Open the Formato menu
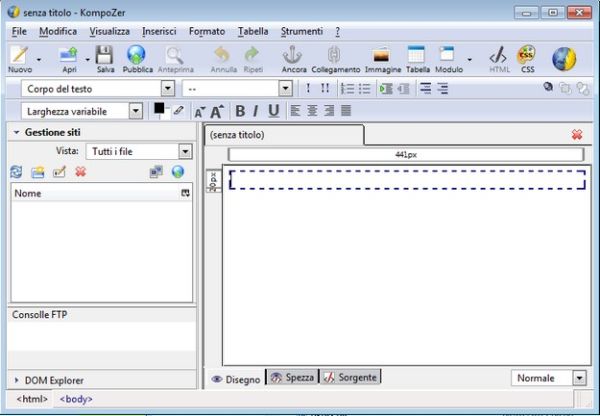600x416 pixels. click(207, 31)
